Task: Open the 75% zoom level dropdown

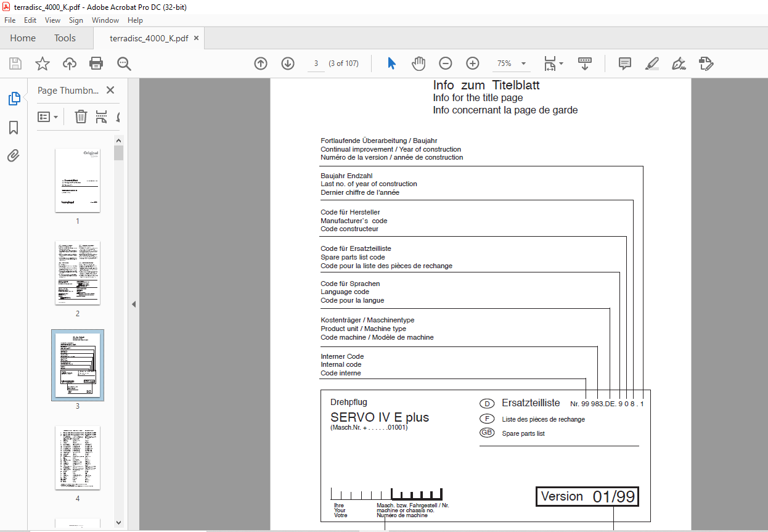Action: [x=524, y=63]
